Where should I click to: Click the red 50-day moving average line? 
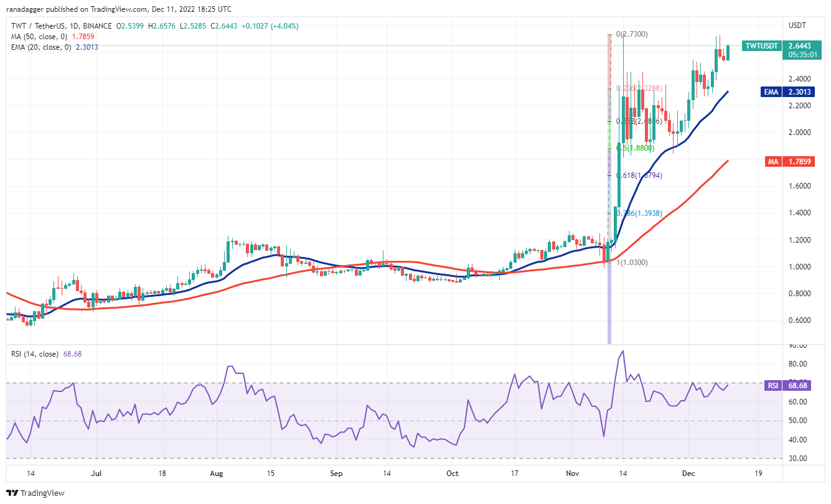click(x=373, y=263)
